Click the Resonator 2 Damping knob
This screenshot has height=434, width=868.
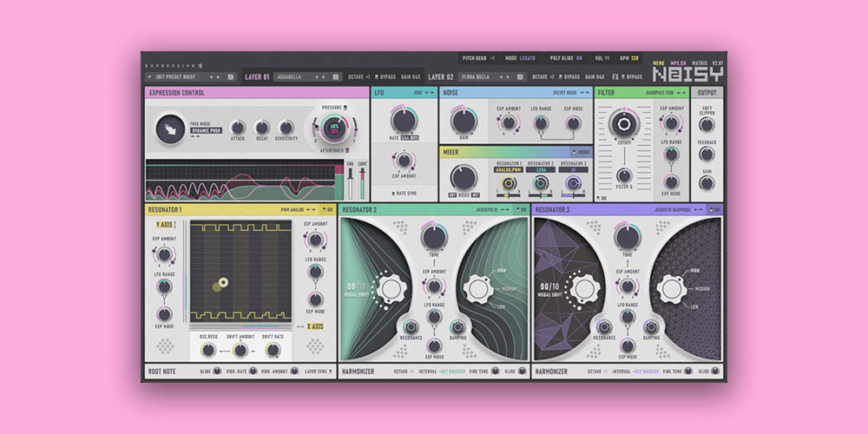(x=457, y=327)
